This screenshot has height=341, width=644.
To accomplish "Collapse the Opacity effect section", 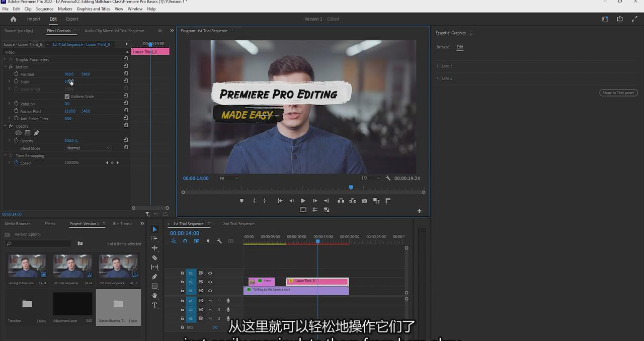I will coord(5,126).
